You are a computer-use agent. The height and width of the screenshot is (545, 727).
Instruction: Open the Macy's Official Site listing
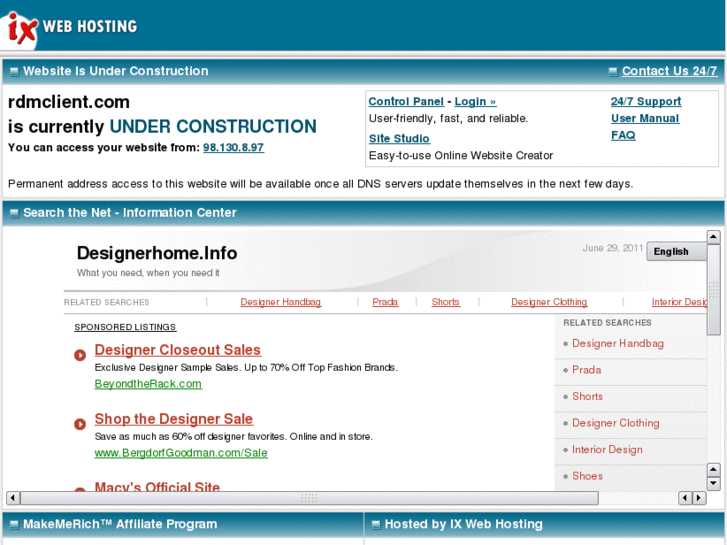(157, 487)
